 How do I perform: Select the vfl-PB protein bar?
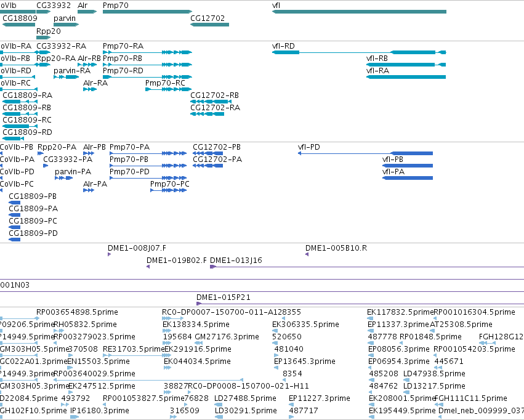point(408,166)
